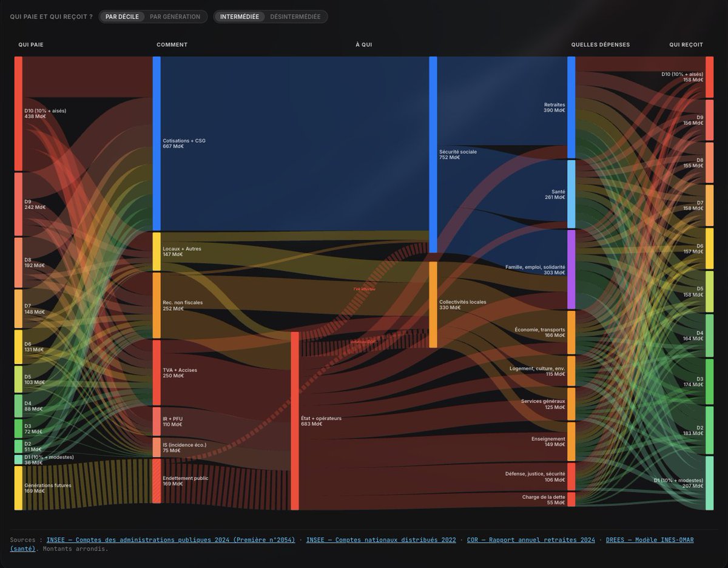
Task: Click the Enseignement 149 Md€ node
Action: pos(571,441)
